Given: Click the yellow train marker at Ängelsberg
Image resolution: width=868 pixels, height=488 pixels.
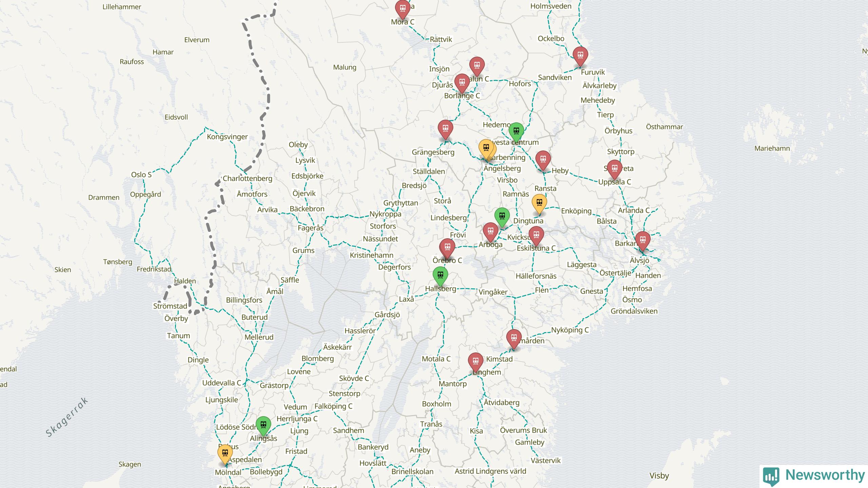Looking at the screenshot, I should coord(486,148).
